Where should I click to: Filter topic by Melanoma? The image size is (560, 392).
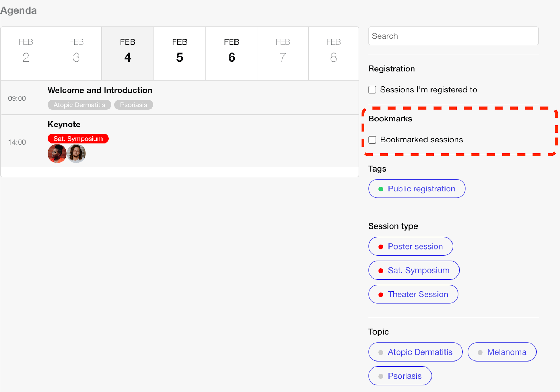502,352
